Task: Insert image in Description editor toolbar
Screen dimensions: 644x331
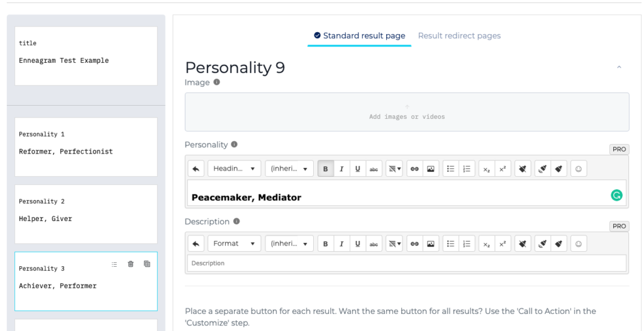Action: pos(431,244)
